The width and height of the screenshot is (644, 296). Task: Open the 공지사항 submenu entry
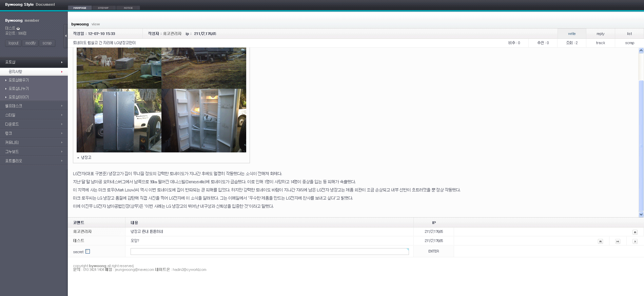pos(34,72)
